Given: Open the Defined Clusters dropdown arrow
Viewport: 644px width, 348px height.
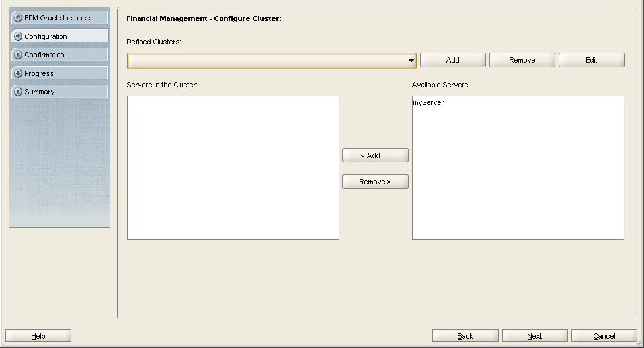Looking at the screenshot, I should click(411, 61).
